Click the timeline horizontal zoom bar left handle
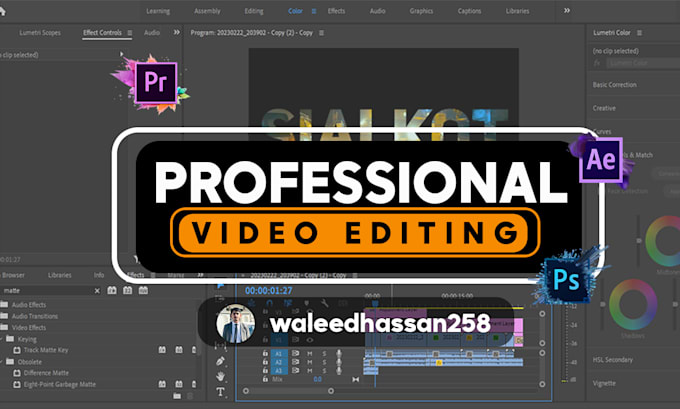 [x=246, y=391]
